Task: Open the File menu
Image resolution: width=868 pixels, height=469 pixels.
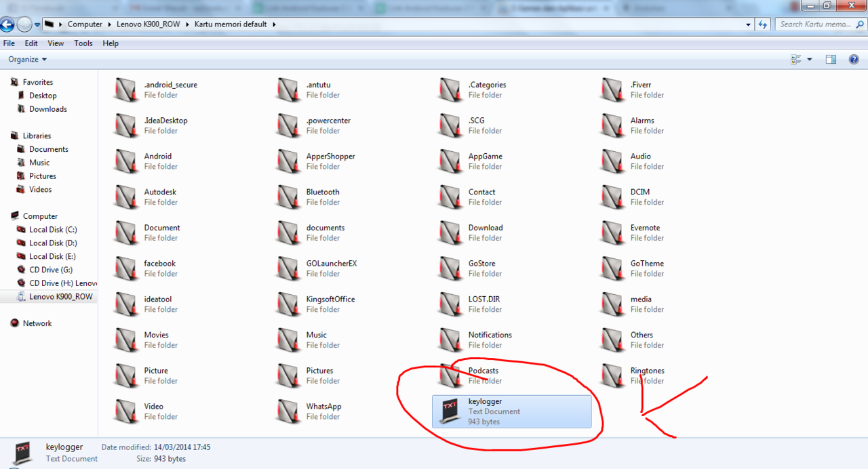Action: (9, 43)
